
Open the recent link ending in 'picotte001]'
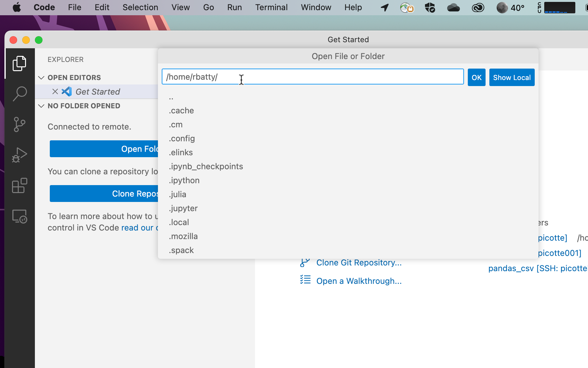coord(559,253)
